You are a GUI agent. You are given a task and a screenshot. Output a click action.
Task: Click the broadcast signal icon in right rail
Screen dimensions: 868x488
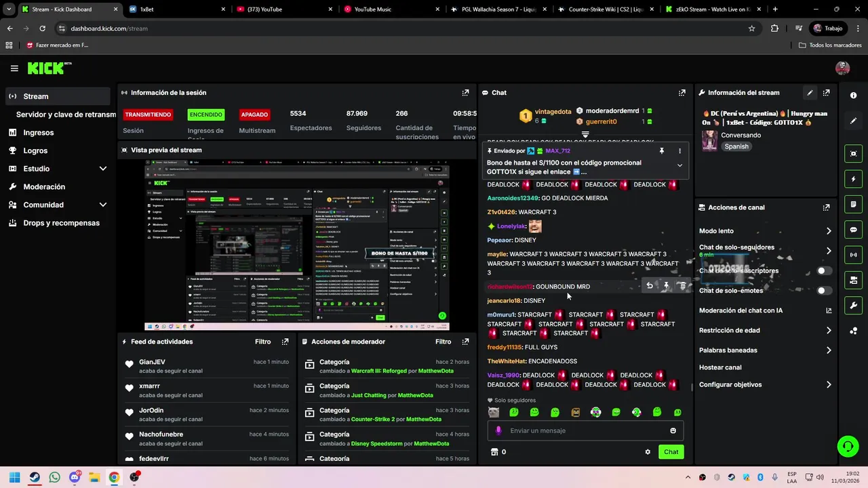pos(853,255)
